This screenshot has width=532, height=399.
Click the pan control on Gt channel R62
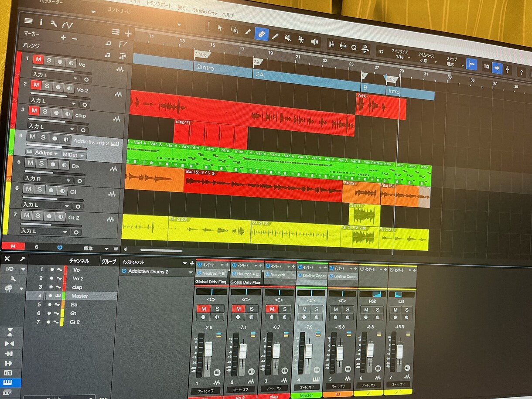pyautogui.click(x=372, y=294)
